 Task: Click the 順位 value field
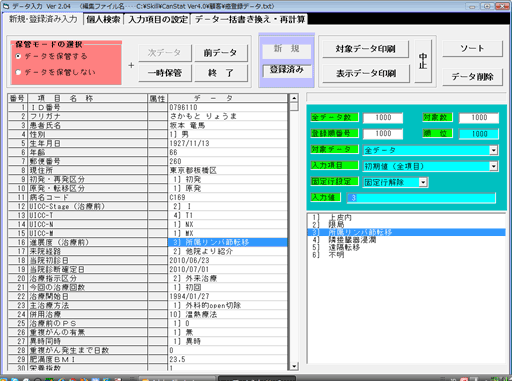point(479,134)
